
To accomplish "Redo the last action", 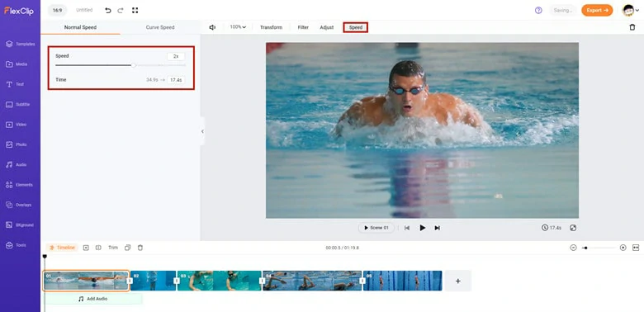I will coord(121,10).
